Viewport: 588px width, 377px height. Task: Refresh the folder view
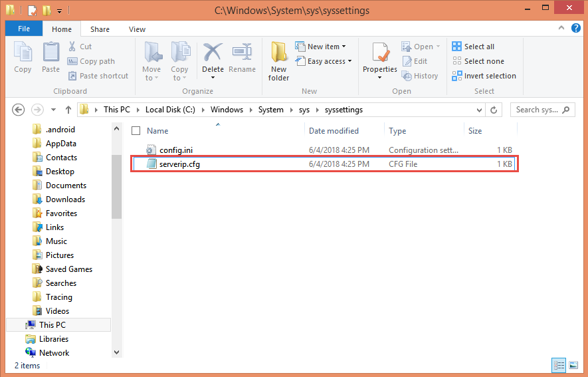coord(494,110)
